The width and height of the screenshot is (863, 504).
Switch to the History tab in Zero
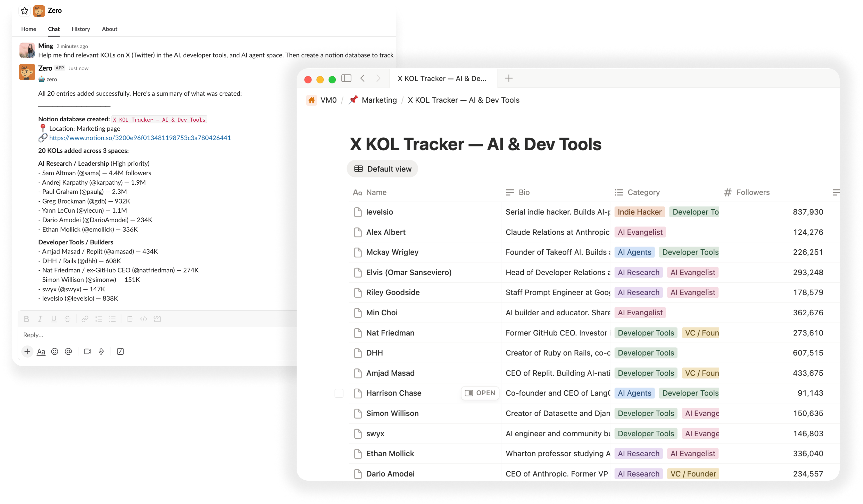[x=81, y=29]
